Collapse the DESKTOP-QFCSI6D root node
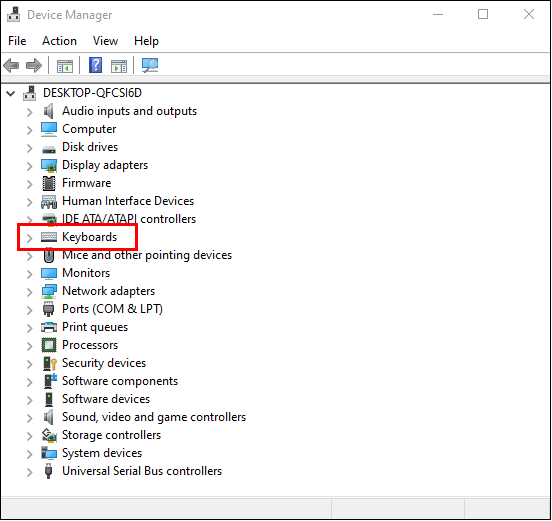 tap(11, 93)
